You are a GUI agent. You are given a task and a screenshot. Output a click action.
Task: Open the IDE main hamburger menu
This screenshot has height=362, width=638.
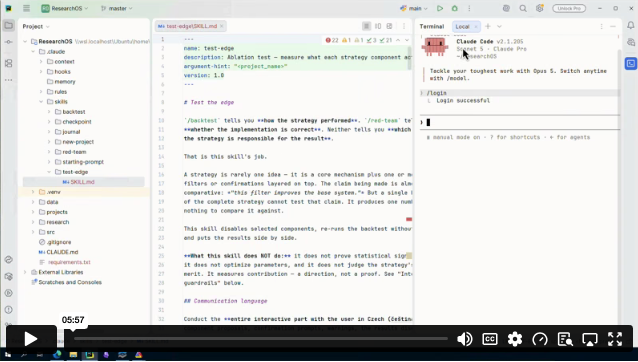[x=26, y=8]
